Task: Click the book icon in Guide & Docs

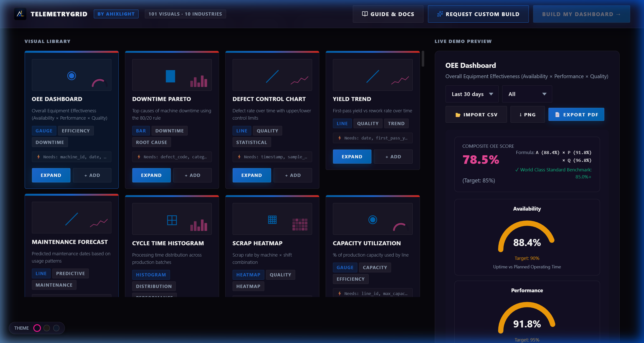Action: point(365,14)
